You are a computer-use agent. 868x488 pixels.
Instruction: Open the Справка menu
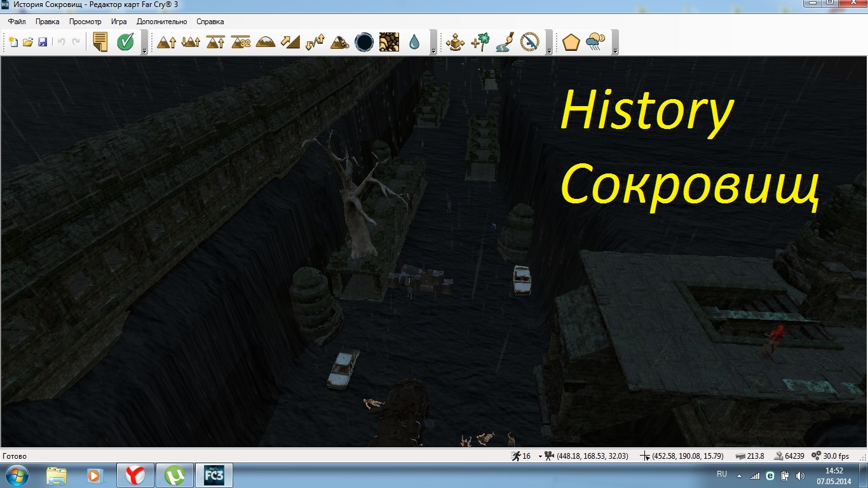[x=210, y=22]
